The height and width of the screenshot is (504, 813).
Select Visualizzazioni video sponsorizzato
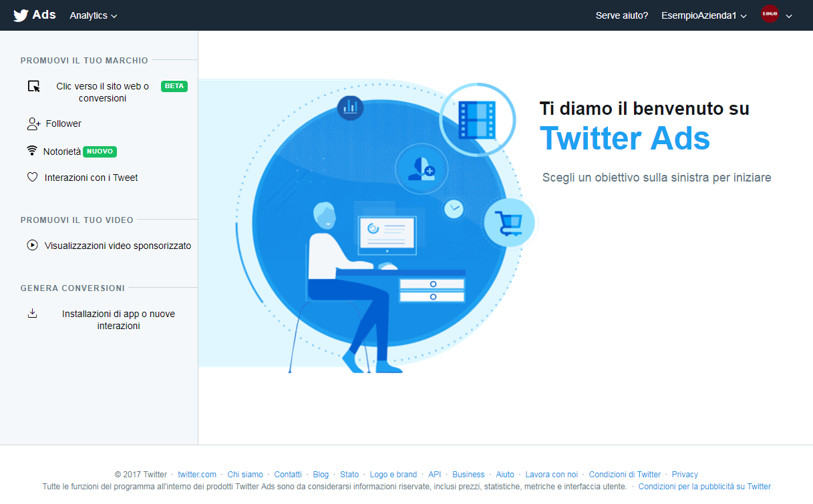[x=118, y=246]
